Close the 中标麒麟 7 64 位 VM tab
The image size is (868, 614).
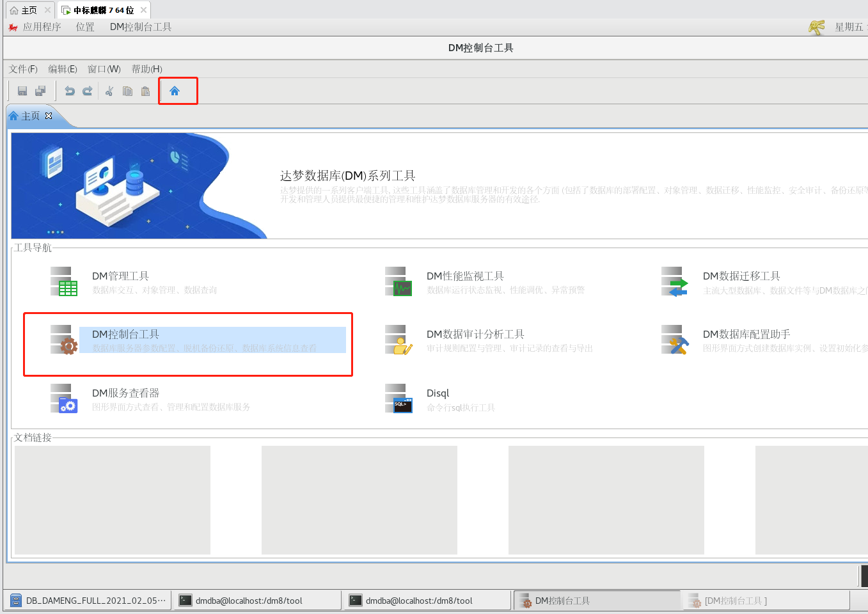click(143, 10)
